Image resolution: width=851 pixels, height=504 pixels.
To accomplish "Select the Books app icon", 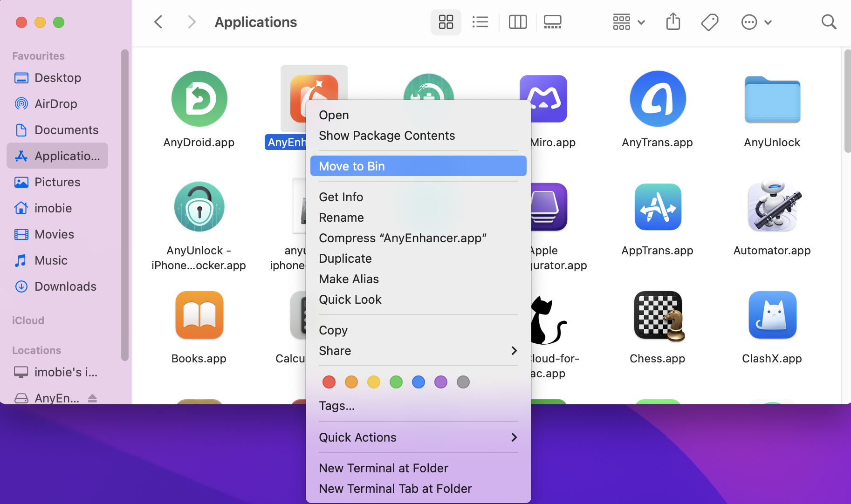I will pyautogui.click(x=199, y=314).
